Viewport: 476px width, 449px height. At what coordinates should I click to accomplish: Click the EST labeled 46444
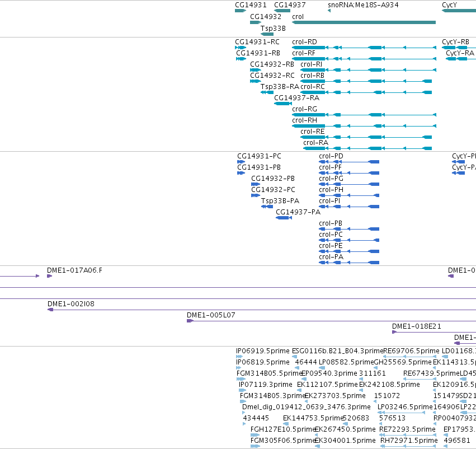coord(306,362)
